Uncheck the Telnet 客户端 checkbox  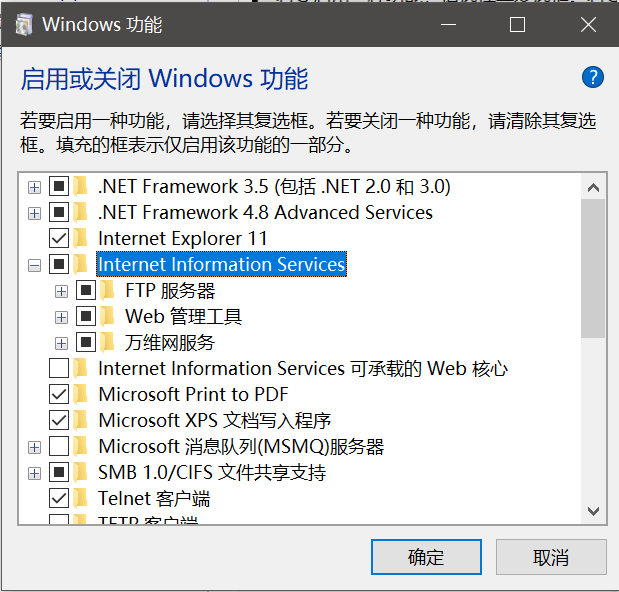[59, 499]
